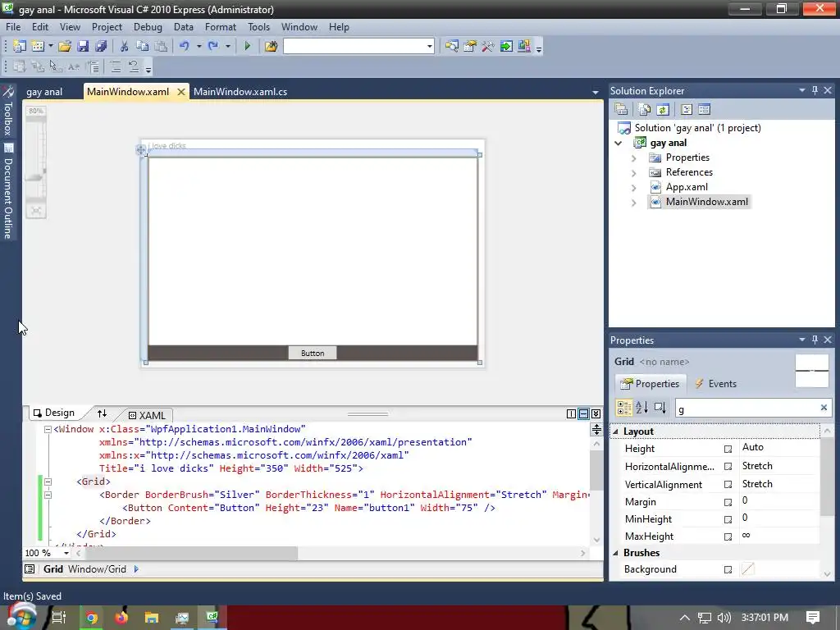Open the Properties Window toolbar icon
840x630 pixels.
(x=470, y=47)
